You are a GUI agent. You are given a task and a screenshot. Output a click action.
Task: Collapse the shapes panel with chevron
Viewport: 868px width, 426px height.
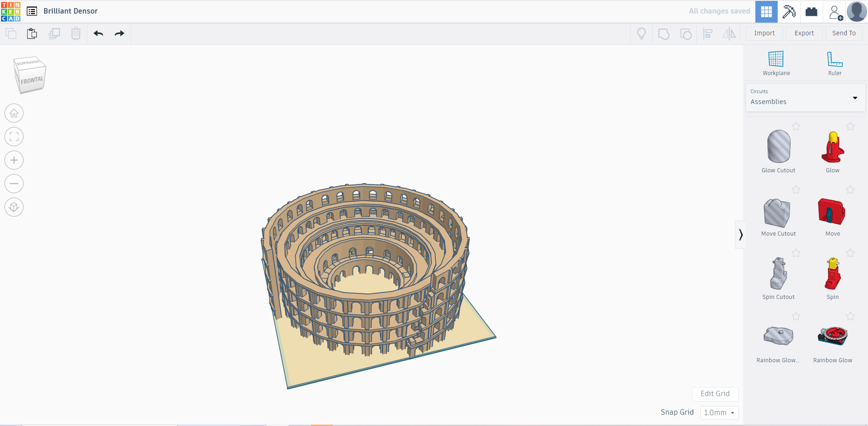pos(741,234)
